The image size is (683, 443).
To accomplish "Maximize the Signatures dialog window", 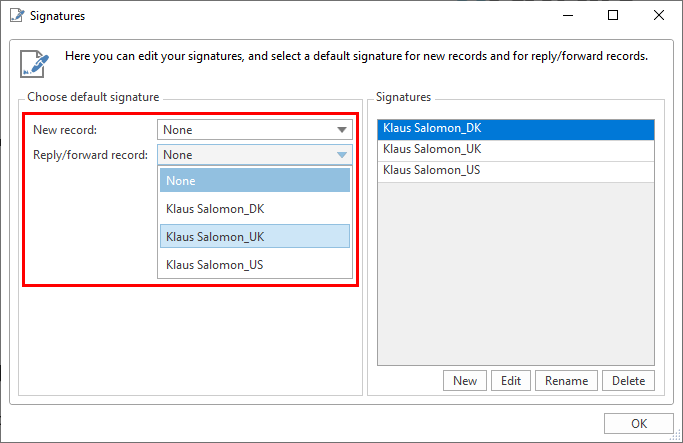I will (613, 16).
